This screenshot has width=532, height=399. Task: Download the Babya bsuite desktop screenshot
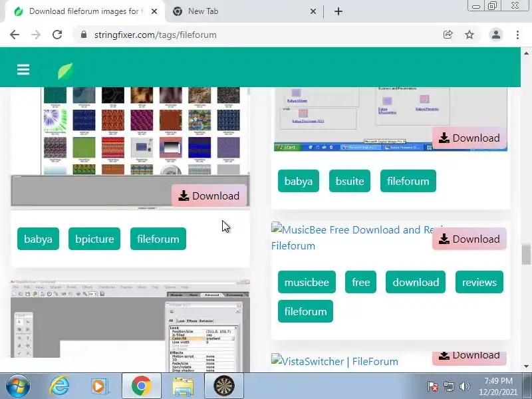pos(469,138)
